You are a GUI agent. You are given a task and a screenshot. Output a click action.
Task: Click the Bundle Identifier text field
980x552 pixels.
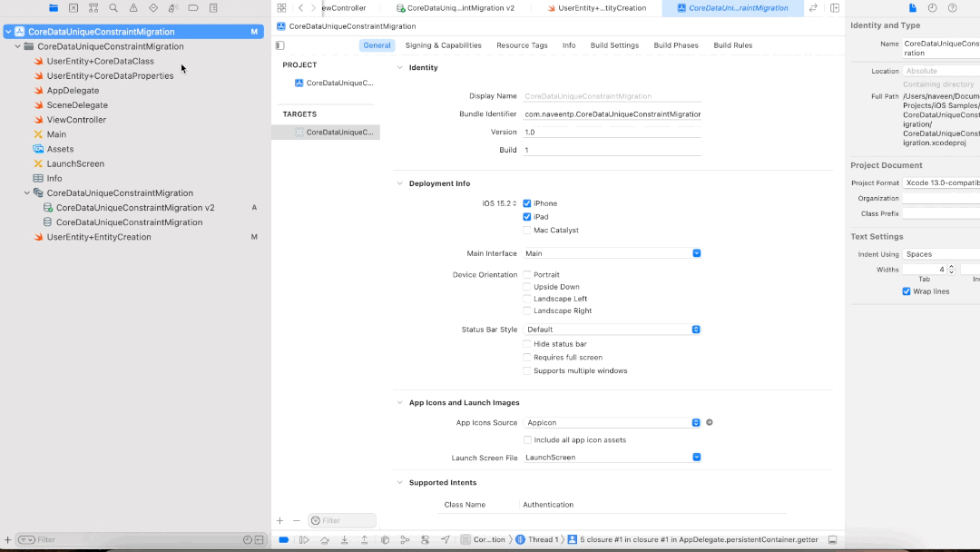(x=612, y=114)
